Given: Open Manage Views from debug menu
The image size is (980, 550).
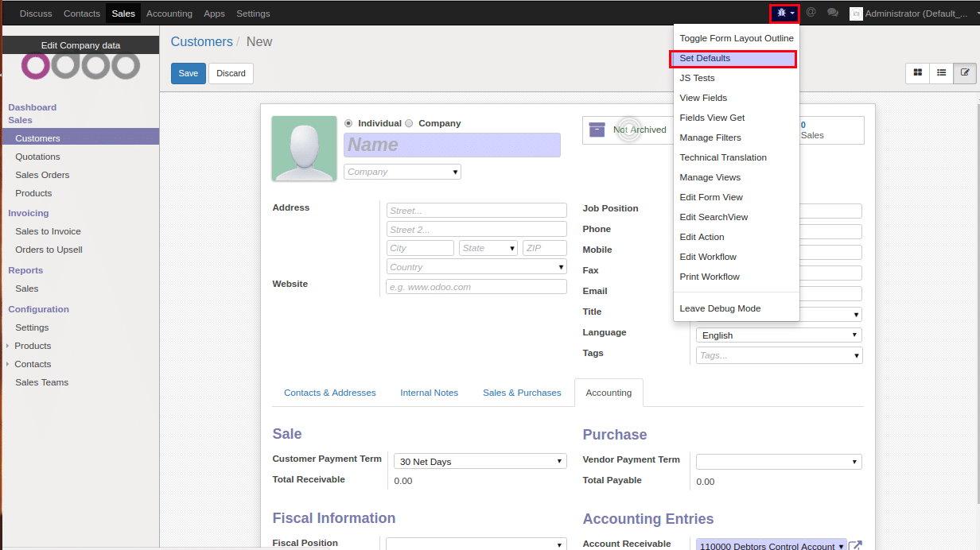Looking at the screenshot, I should click(737, 177).
